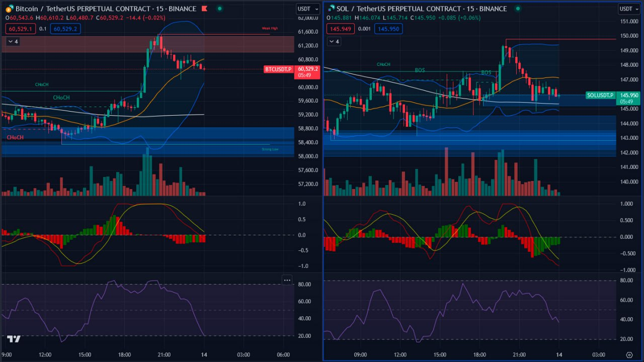Click the SOL change +0.085 (+0.06%)

459,18
